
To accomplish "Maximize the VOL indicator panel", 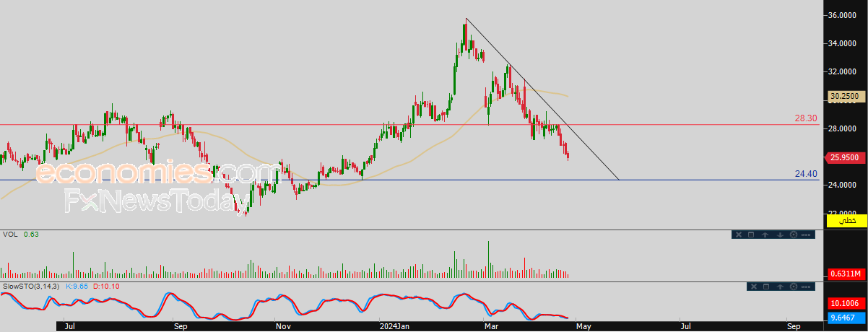I will pyautogui.click(x=751, y=235).
